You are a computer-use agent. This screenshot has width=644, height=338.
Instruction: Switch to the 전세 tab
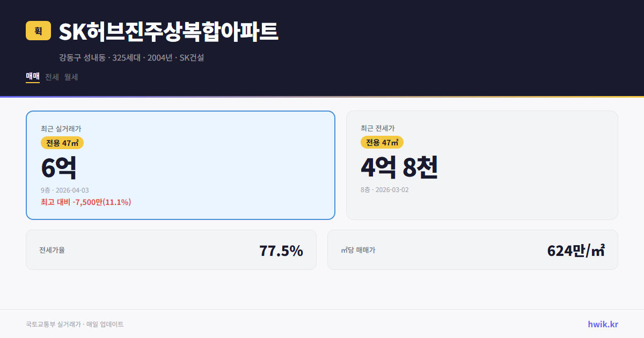coord(52,77)
